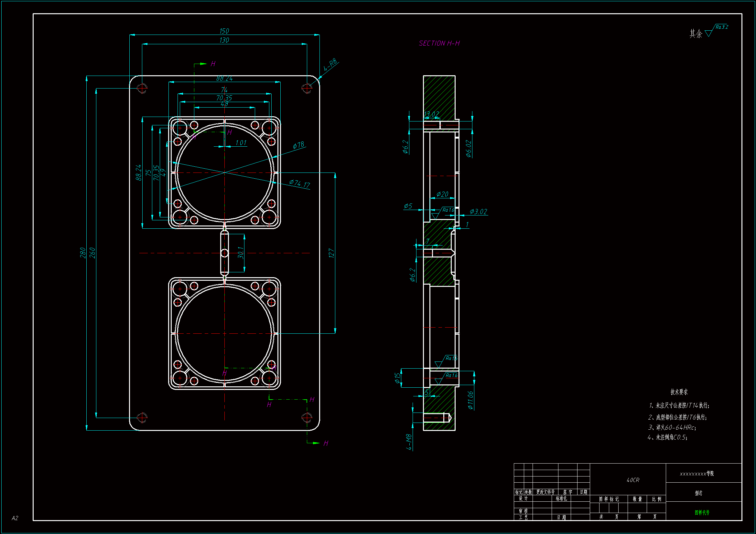
Task: Select the green 图样代号 text
Action: coord(702,512)
